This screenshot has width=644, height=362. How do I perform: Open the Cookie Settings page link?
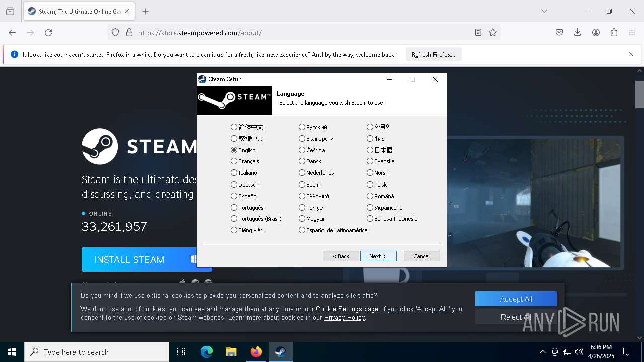347,309
